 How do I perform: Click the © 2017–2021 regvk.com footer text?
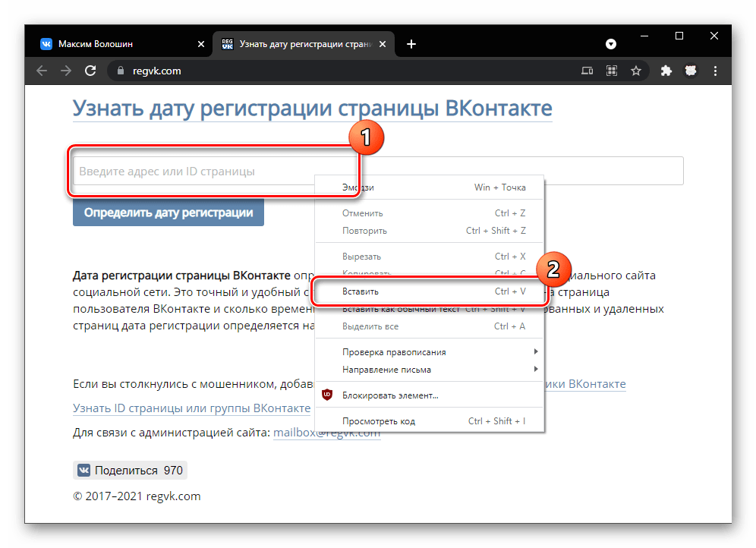pyautogui.click(x=137, y=496)
